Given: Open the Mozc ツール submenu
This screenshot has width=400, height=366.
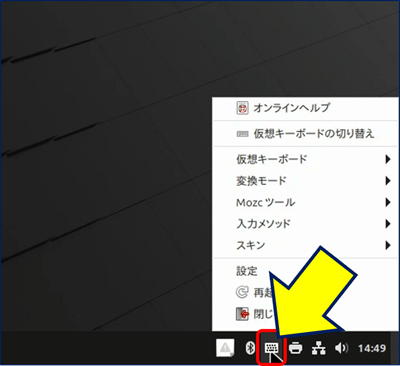Looking at the screenshot, I should click(306, 202).
